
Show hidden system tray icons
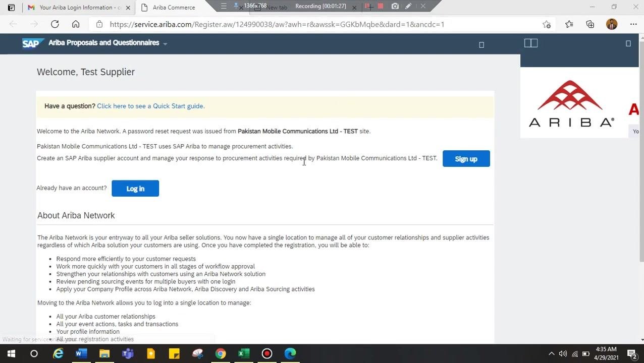[551, 354]
